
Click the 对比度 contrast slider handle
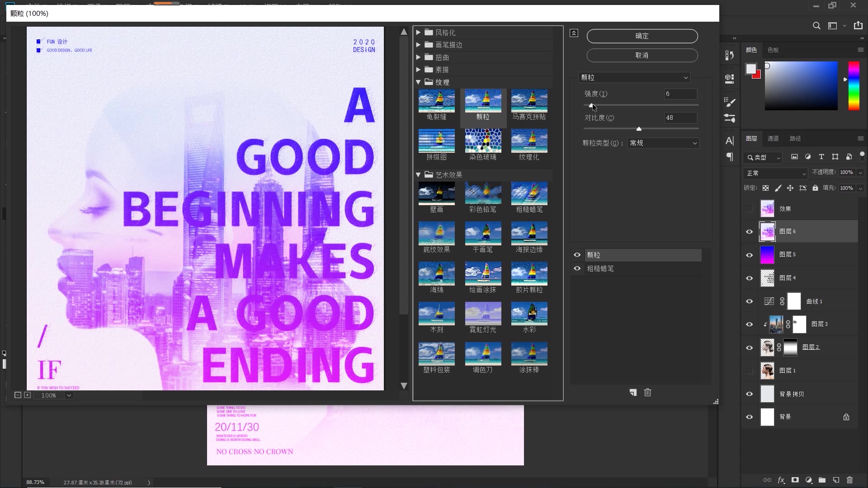[639, 129]
